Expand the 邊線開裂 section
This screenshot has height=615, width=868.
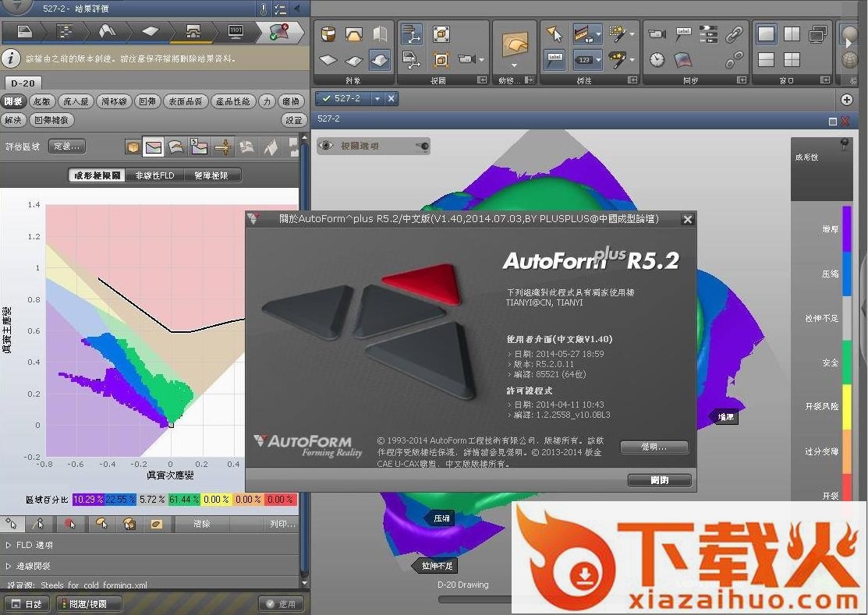pyautogui.click(x=9, y=566)
